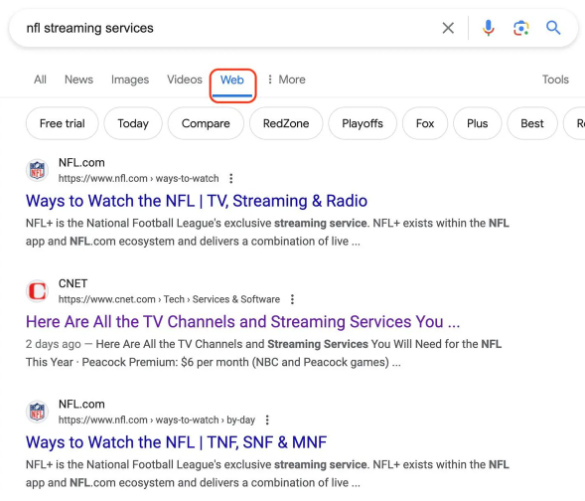Apply the Today filter chip
The height and width of the screenshot is (501, 585).
tap(133, 123)
